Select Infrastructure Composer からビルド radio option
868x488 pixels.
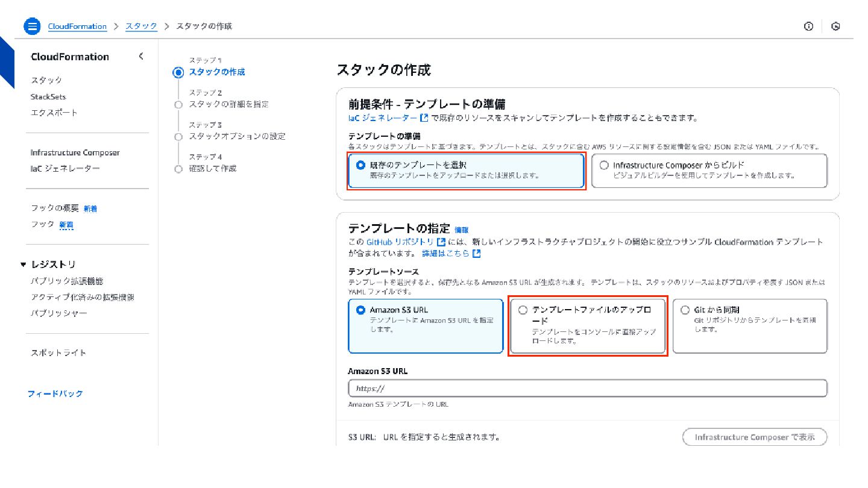pyautogui.click(x=604, y=164)
